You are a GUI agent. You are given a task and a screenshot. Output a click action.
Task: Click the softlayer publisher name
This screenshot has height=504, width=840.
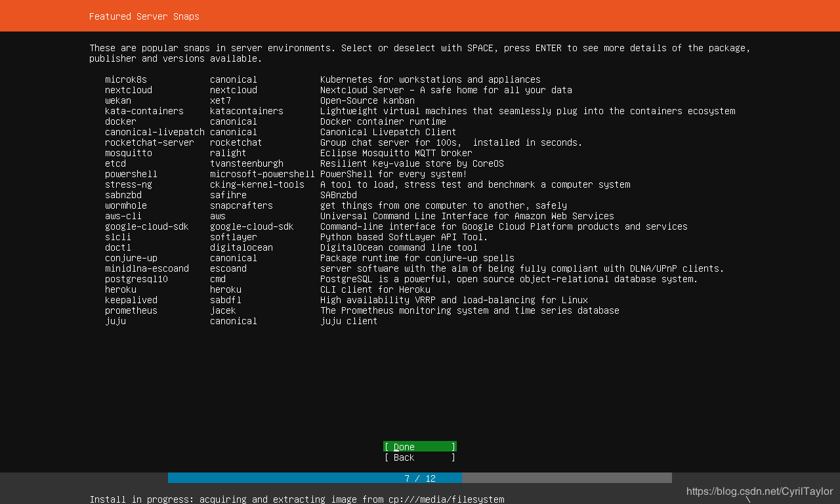234,237
